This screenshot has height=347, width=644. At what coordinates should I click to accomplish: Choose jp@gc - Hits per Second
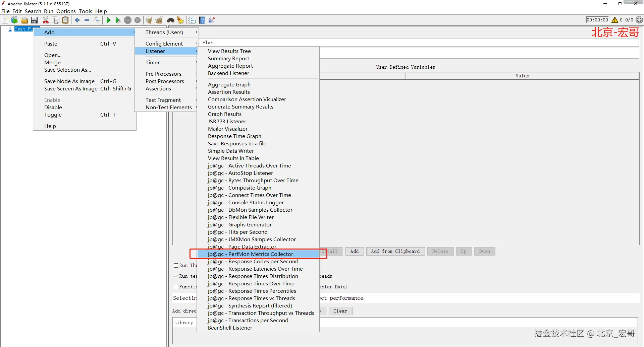click(x=258, y=232)
